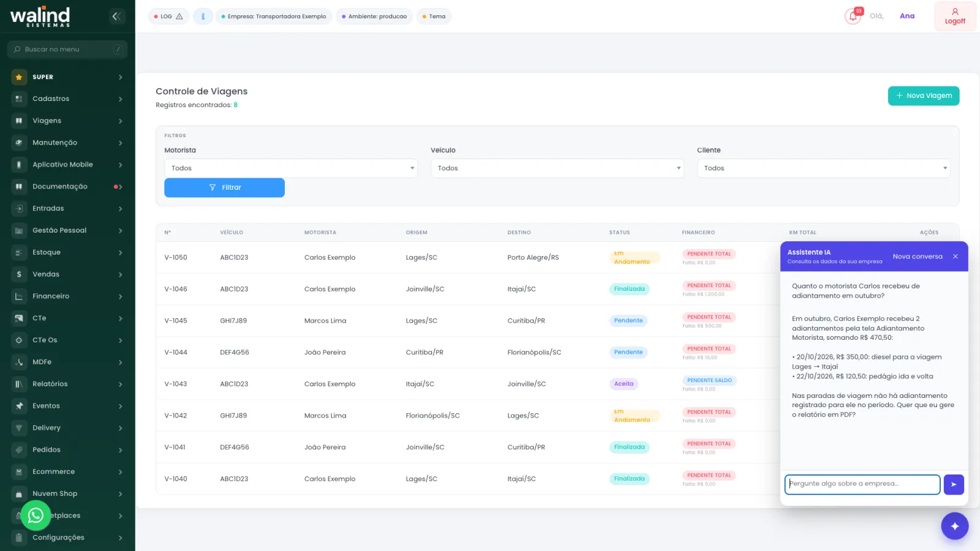Viewport: 980px width, 551px height.
Task: Open the Motorista dropdown
Action: 291,168
